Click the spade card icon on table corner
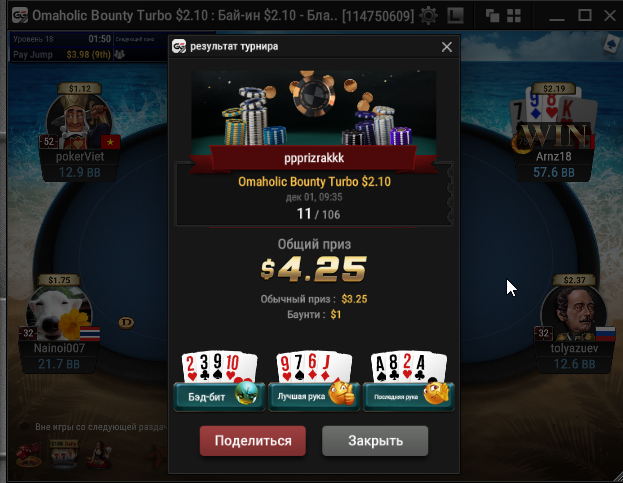 (610, 44)
